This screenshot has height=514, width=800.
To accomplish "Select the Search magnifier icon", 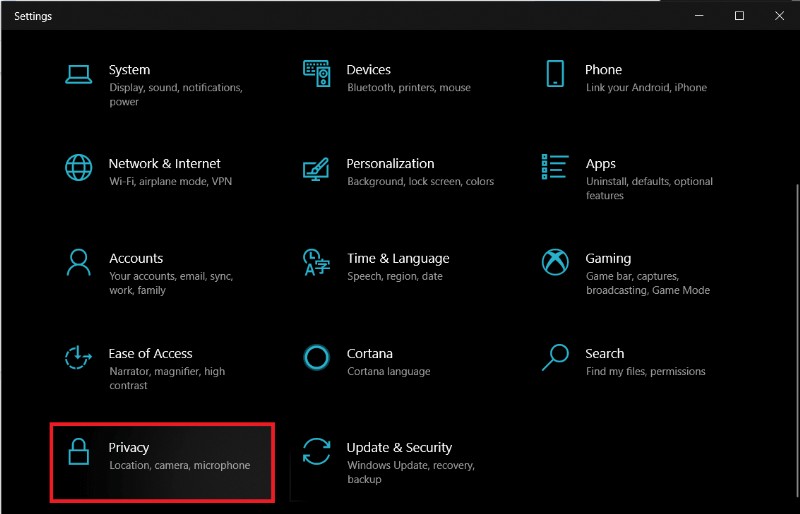I will click(555, 357).
